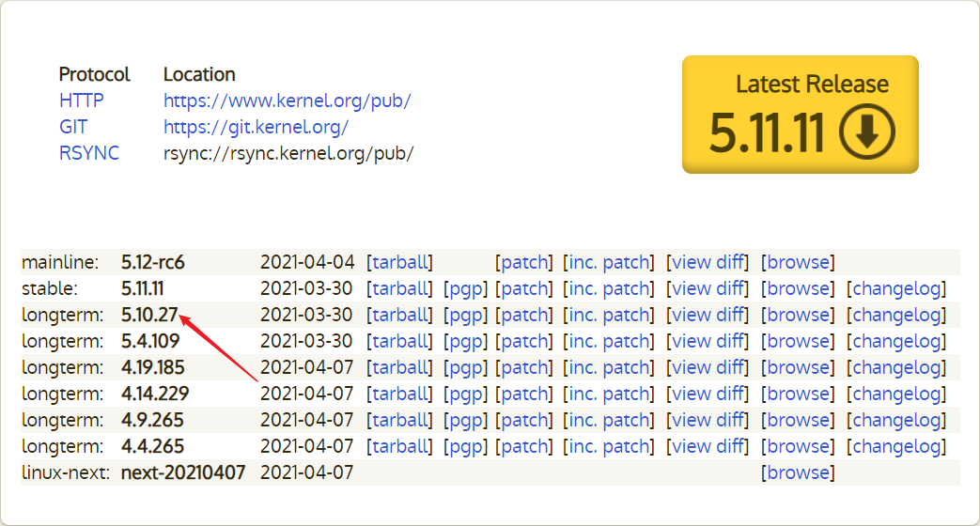The width and height of the screenshot is (980, 526).
Task: Browse the stable 5.11.11 tree
Action: [798, 288]
